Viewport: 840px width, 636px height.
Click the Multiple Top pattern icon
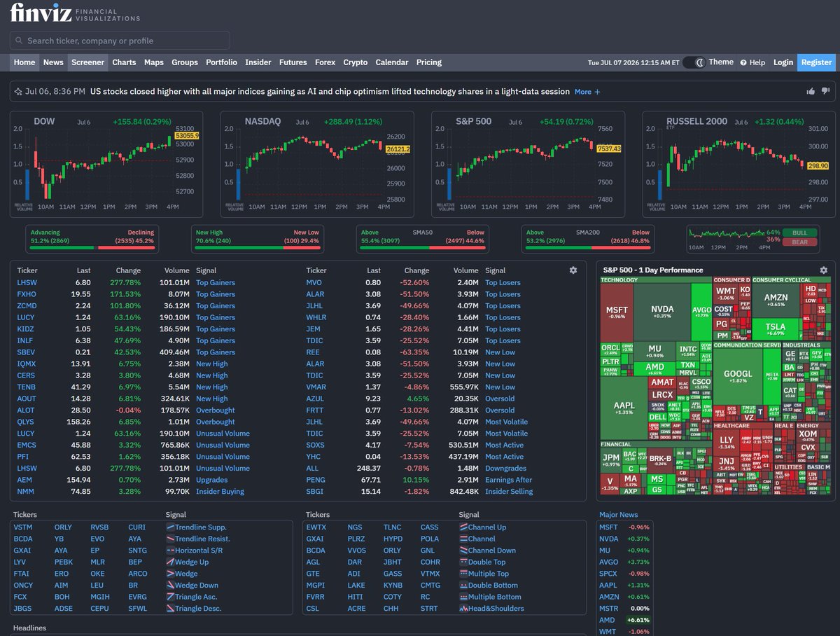click(463, 574)
